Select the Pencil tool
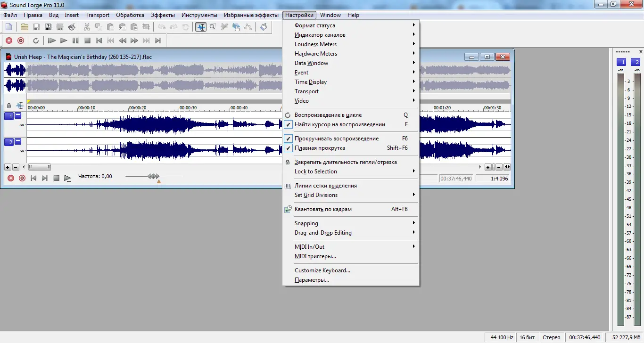 pos(224,27)
